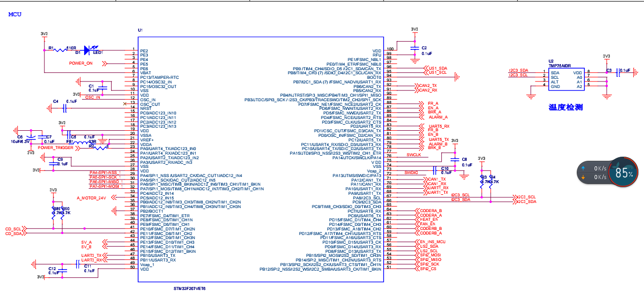The width and height of the screenshot is (644, 292).
Task: Click the LED1 diode symbol
Action: pos(87,49)
